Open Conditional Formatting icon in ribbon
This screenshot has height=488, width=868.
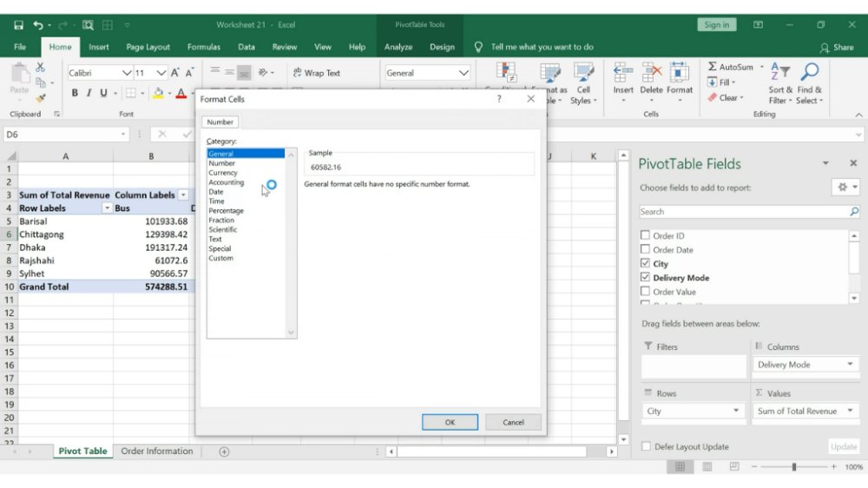pos(506,72)
